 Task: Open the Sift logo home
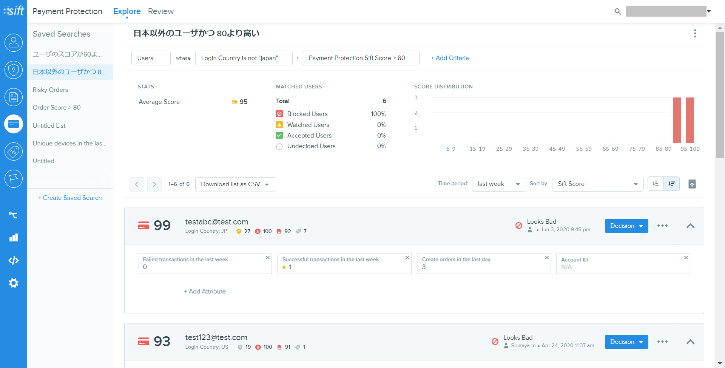[13, 11]
